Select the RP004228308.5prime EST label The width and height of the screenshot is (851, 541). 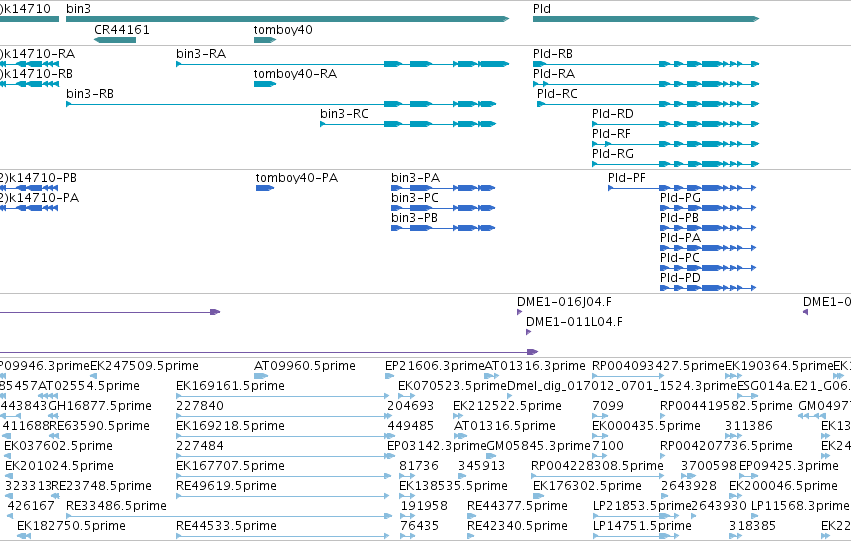pyautogui.click(x=597, y=467)
